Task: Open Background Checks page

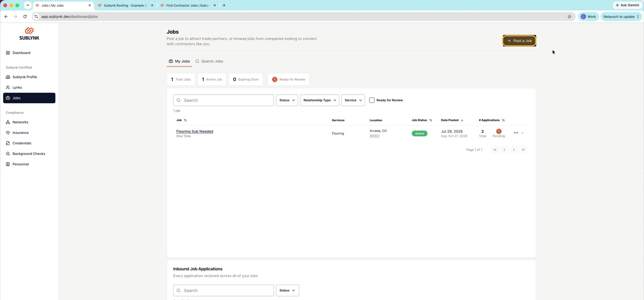Action: [x=28, y=153]
